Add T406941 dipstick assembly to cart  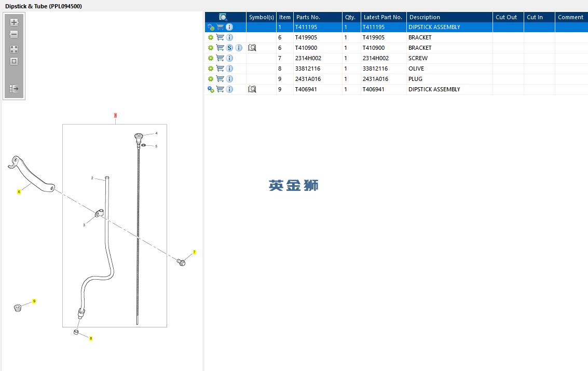pos(220,89)
